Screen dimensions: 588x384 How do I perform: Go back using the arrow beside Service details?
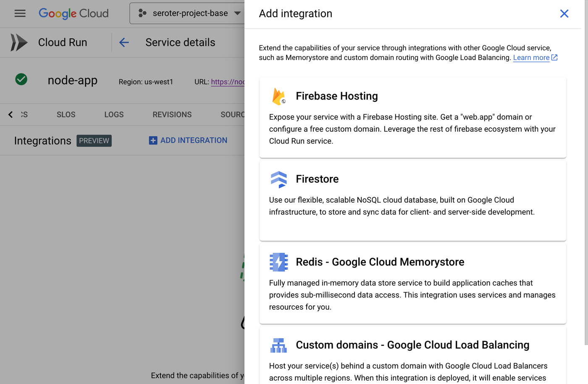(x=124, y=42)
